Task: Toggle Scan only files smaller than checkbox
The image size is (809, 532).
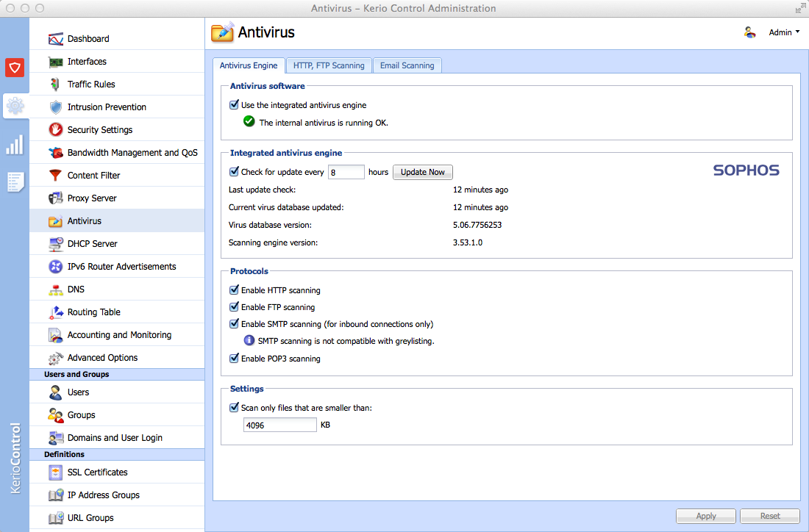Action: 234,407
